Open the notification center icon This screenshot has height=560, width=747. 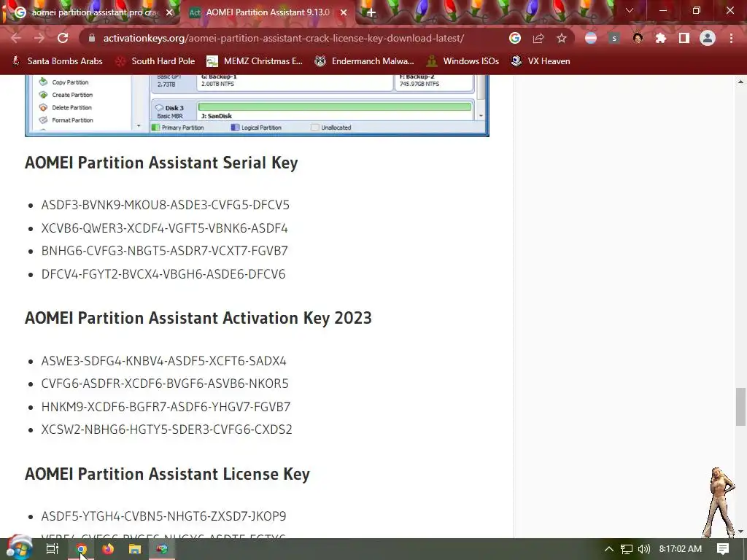click(x=723, y=549)
